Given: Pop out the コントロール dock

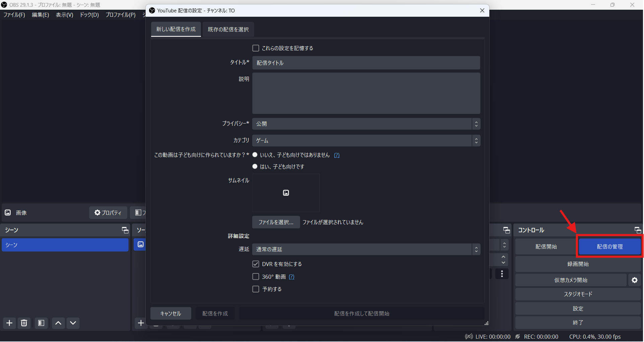Looking at the screenshot, I should click(x=638, y=230).
